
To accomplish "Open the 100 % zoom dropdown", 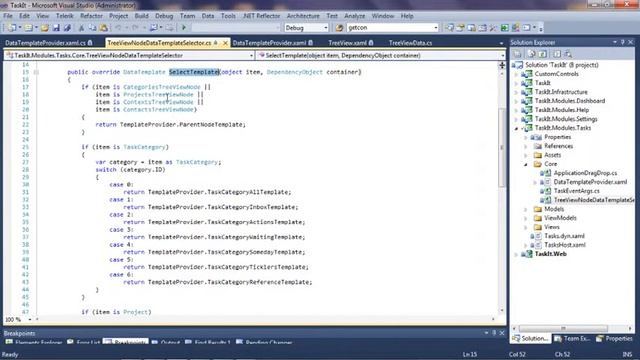I will (30, 320).
